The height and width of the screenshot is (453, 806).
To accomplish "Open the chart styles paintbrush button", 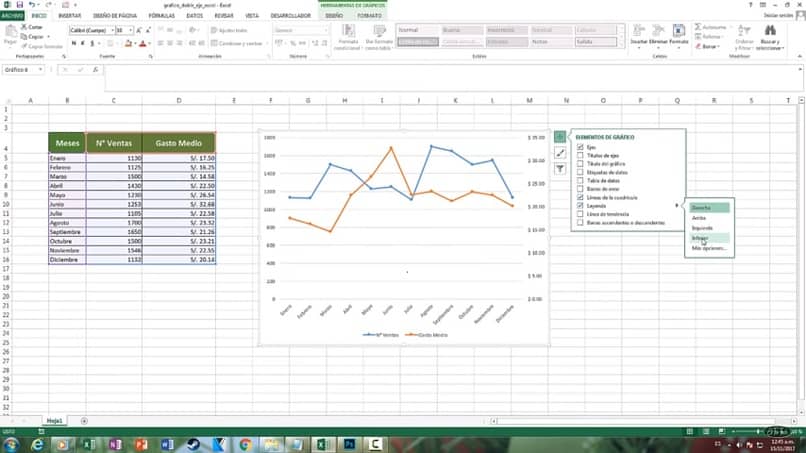I will (x=560, y=153).
